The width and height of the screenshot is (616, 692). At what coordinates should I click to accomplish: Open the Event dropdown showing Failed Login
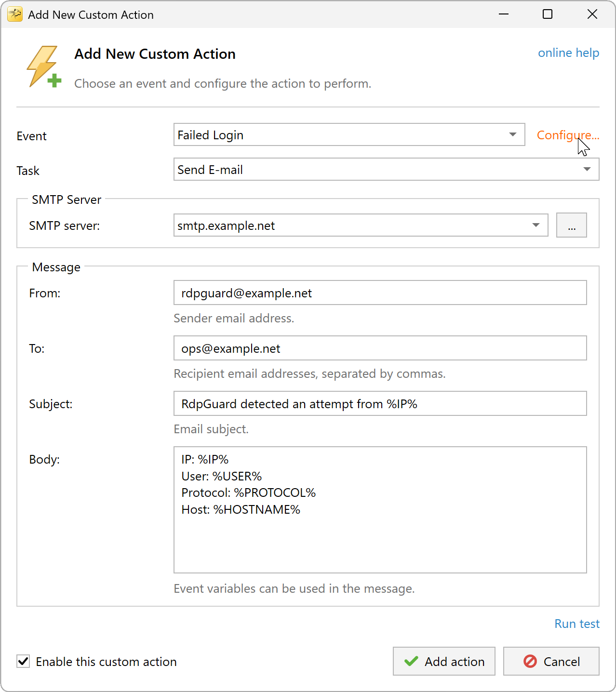point(349,134)
